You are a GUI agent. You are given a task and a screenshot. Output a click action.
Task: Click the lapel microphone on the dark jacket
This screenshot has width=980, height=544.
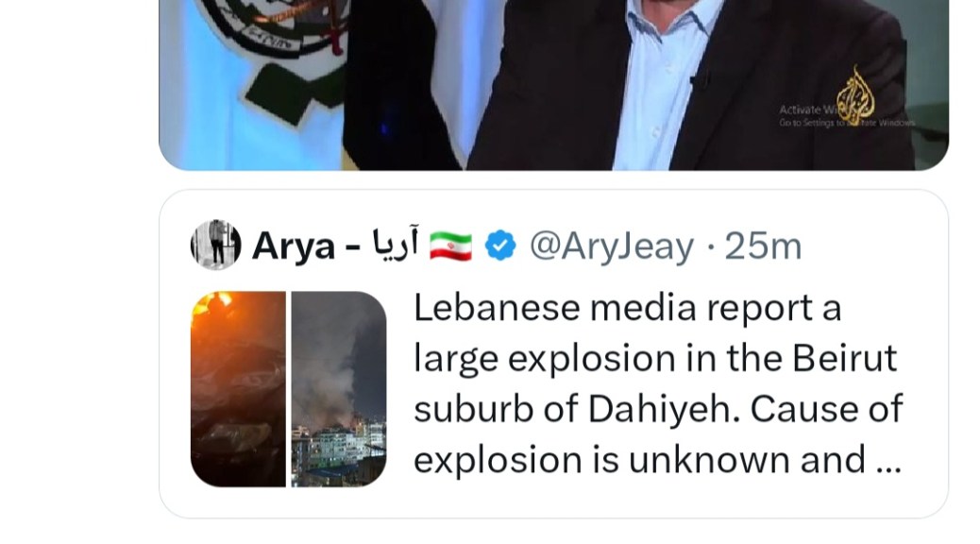tap(700, 81)
